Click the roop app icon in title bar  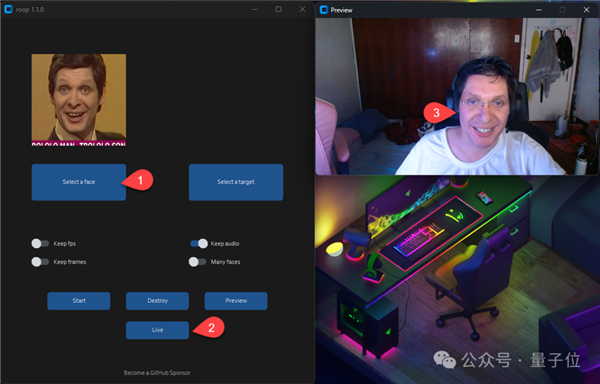click(8, 9)
